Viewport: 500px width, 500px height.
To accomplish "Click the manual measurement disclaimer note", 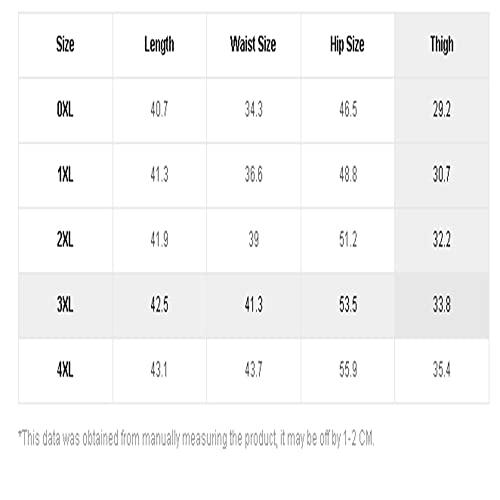I will point(196,439).
